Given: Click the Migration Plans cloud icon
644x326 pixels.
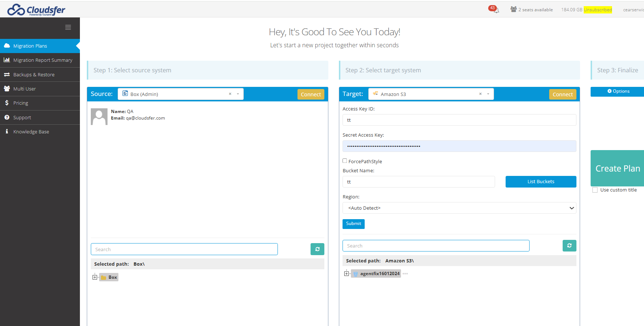Looking at the screenshot, I should (x=7, y=46).
